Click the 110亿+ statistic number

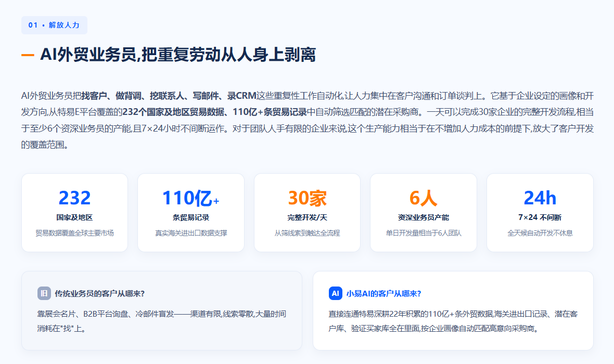click(x=190, y=198)
